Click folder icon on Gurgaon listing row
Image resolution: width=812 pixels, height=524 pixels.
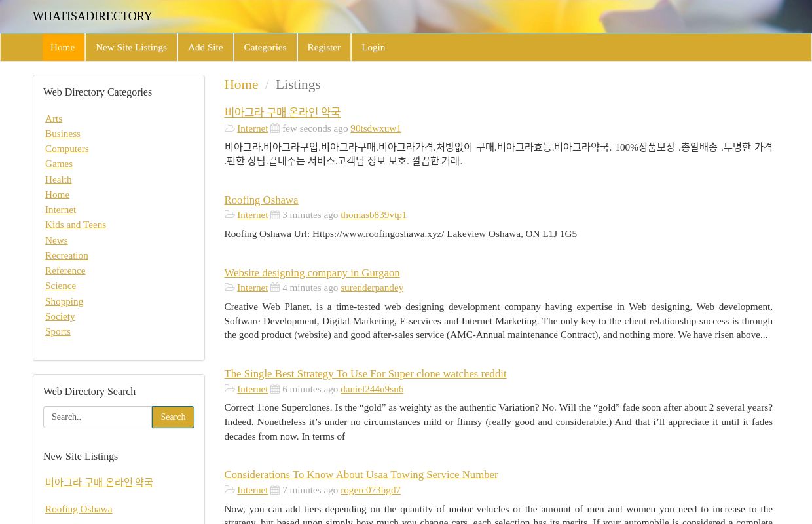click(229, 288)
